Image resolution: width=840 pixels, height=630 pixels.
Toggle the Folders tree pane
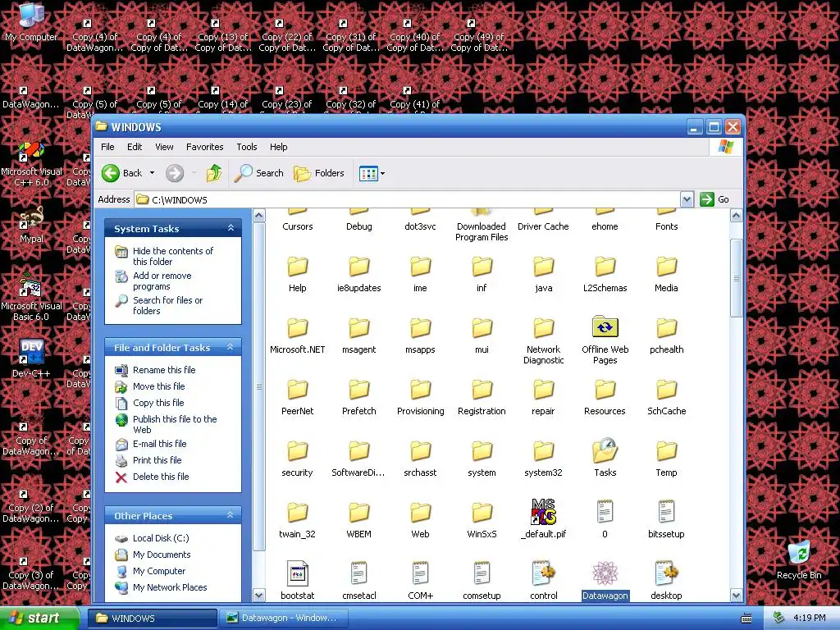[319, 173]
